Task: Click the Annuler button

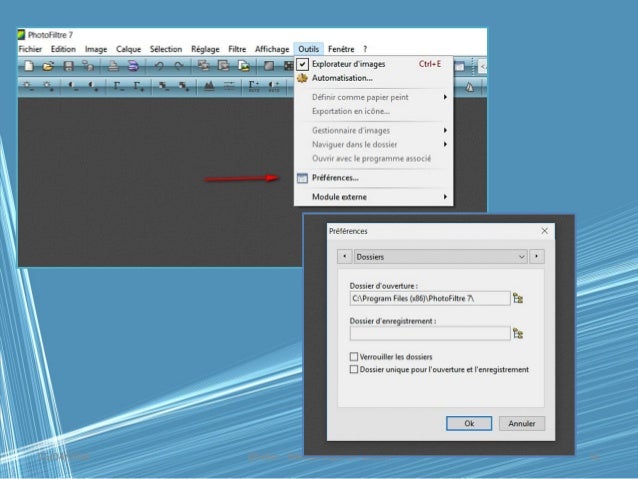Action: [522, 423]
